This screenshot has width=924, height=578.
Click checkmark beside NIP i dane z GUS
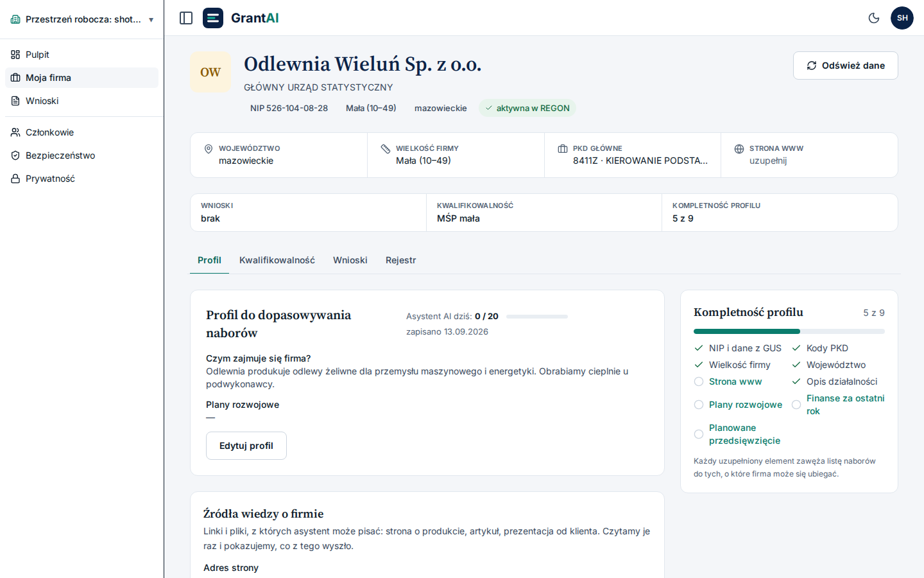click(699, 348)
